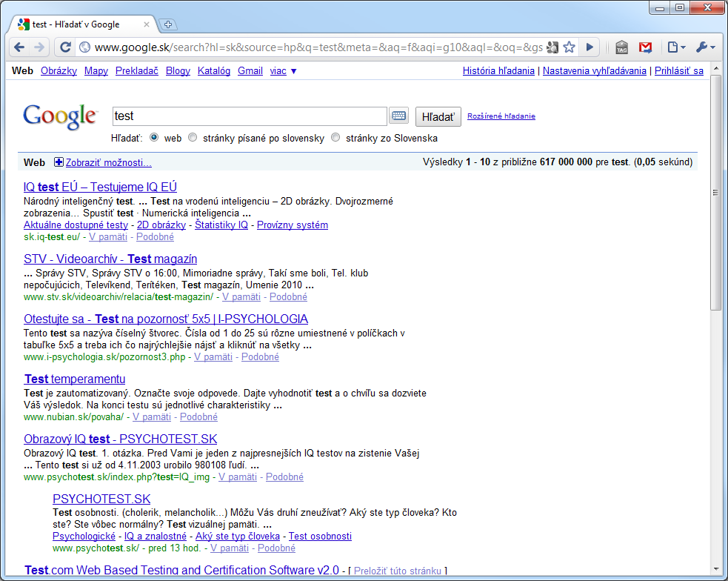This screenshot has height=581, width=728.
Task: Click the Google logo
Action: coord(60,116)
